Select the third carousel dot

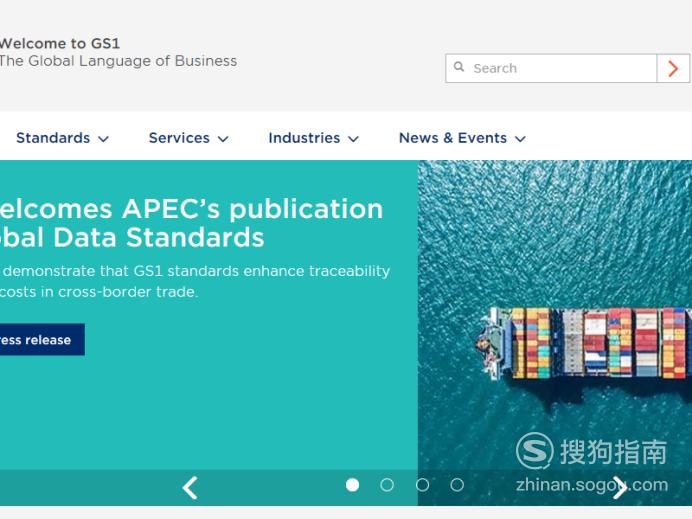click(422, 485)
